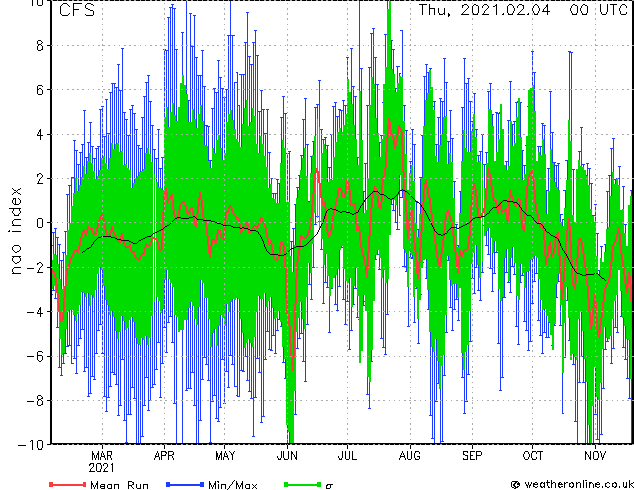Viewport: 634px width, 490px height.
Task: Click the y-axis value 2
Action: 40,178
